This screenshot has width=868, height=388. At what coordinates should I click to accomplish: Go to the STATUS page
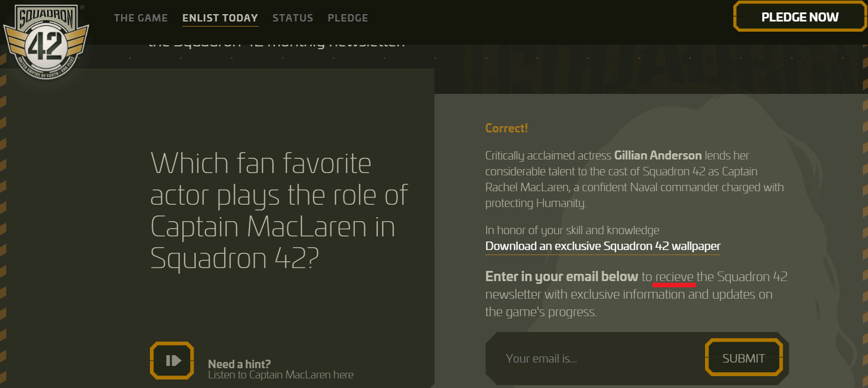coord(293,18)
